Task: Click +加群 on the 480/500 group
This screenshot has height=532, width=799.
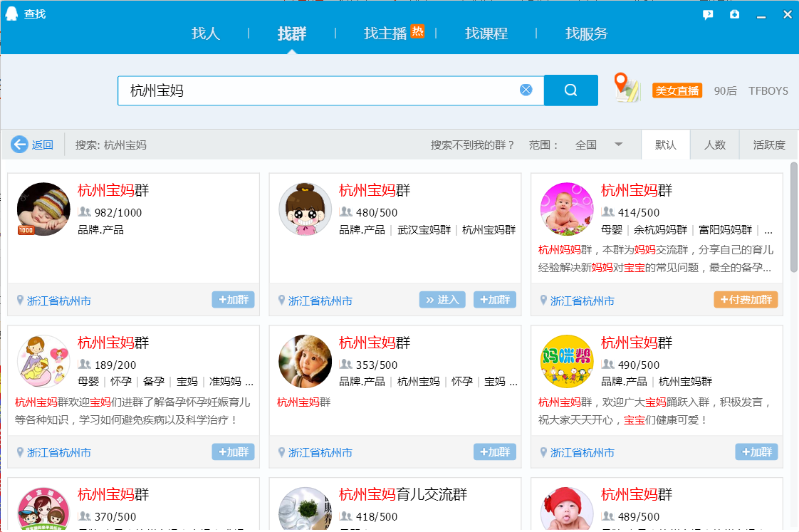Action: pyautogui.click(x=495, y=300)
